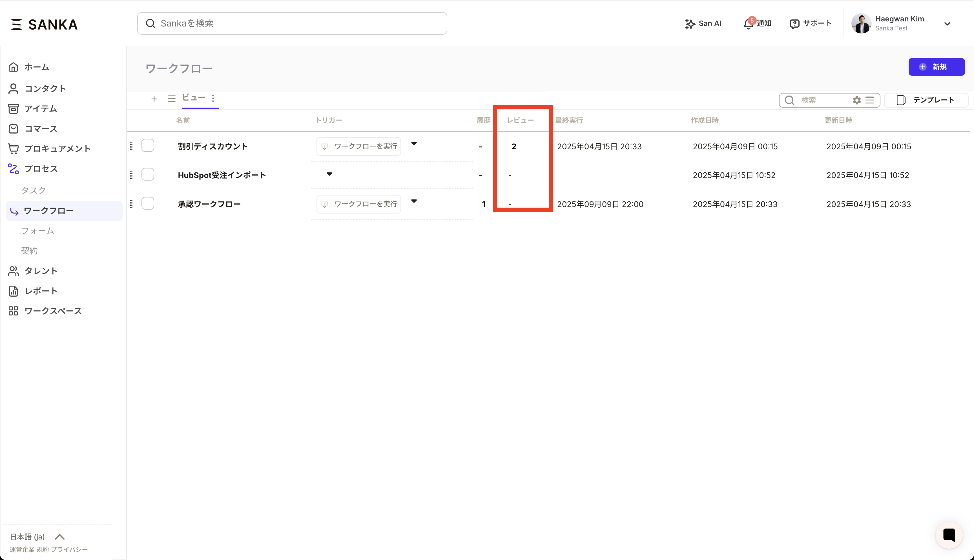
Task: Check the 割引ディスカウント row checkbox
Action: tap(148, 146)
